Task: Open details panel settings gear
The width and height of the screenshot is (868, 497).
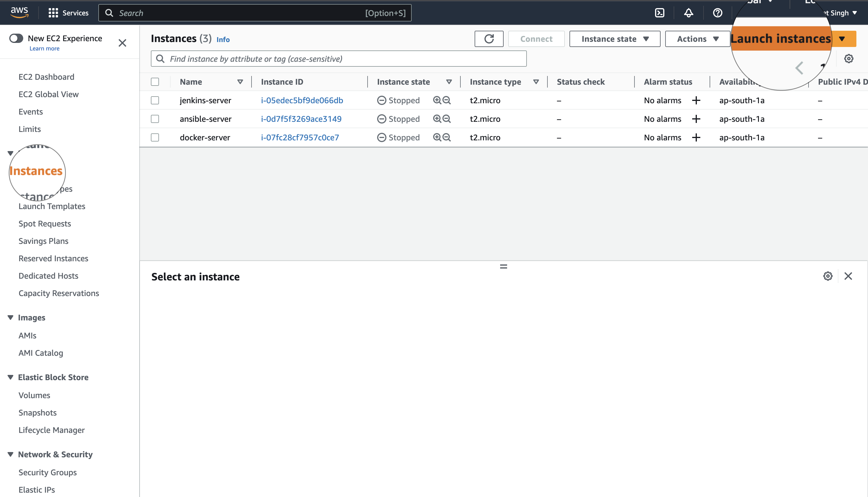Action: (x=828, y=276)
